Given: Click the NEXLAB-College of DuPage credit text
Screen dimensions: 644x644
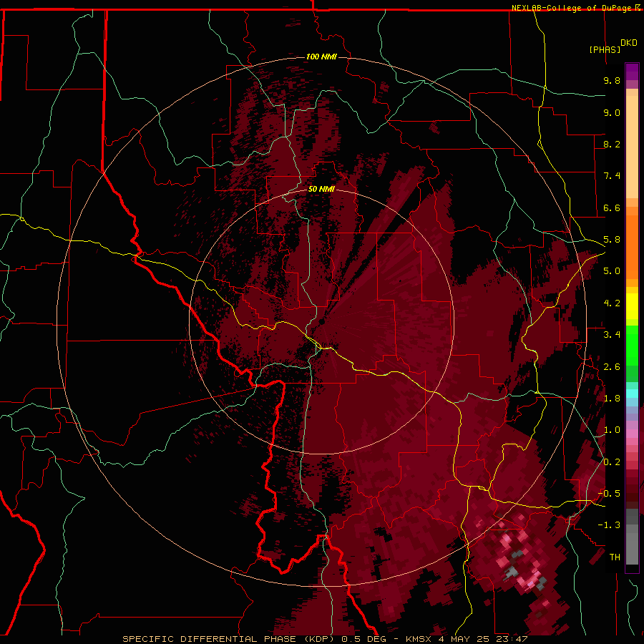Looking at the screenshot, I should pos(572,8).
